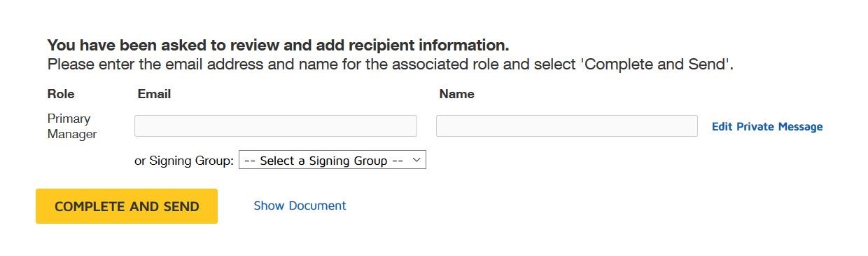Click the Email column header label

click(x=154, y=94)
